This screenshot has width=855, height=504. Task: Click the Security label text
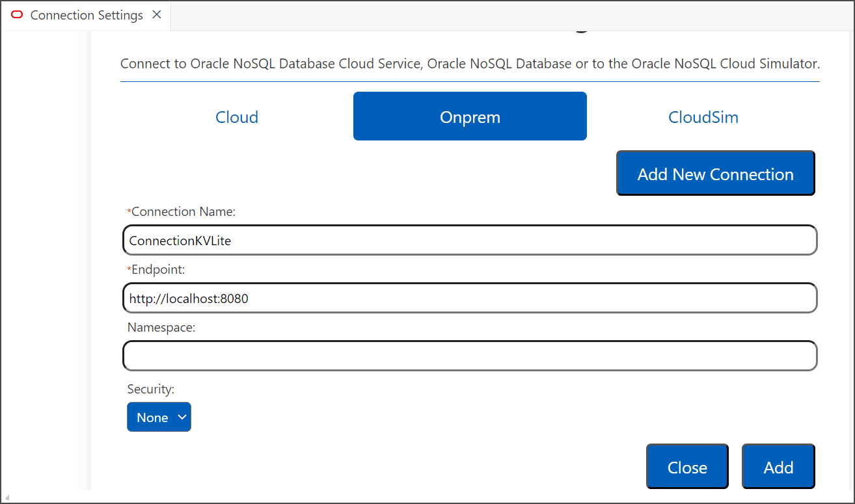pyautogui.click(x=151, y=389)
